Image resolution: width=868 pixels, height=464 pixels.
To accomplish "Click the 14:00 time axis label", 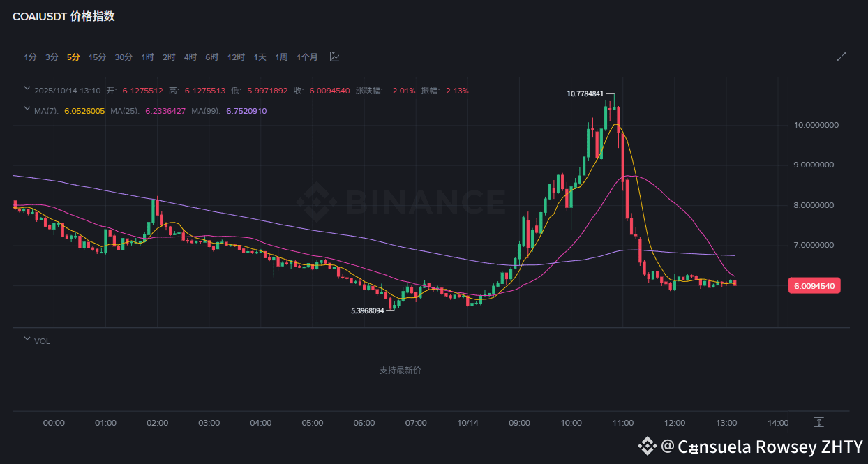I will pos(778,423).
